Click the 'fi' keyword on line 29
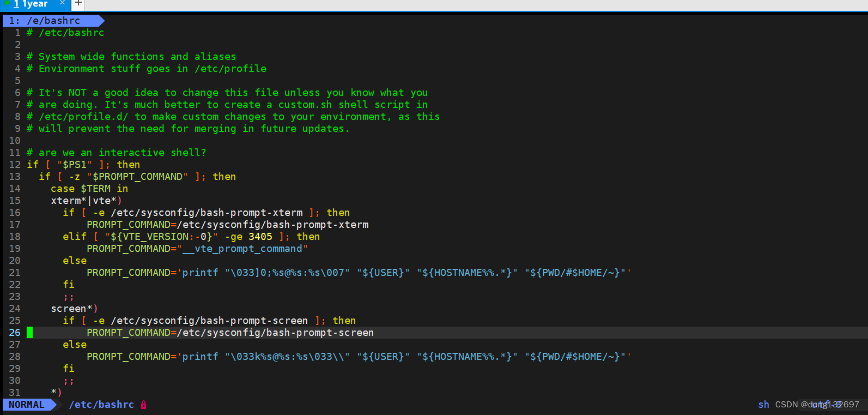This screenshot has width=868, height=415. [x=69, y=369]
